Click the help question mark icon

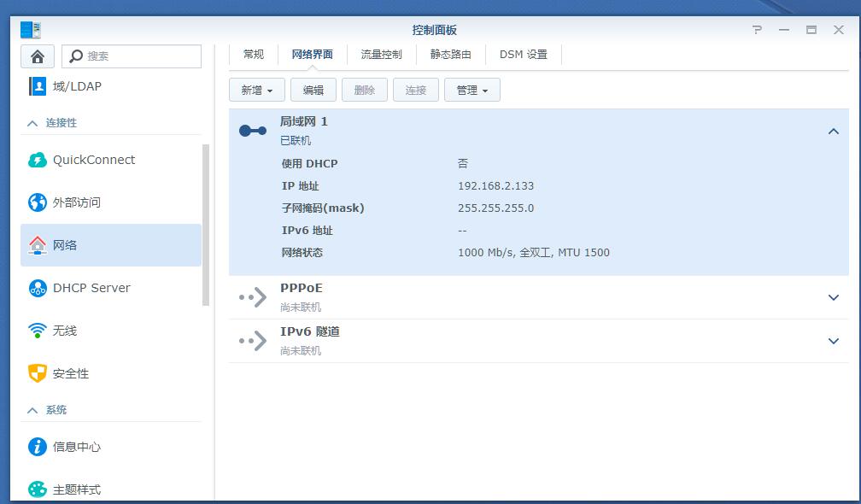click(x=757, y=30)
